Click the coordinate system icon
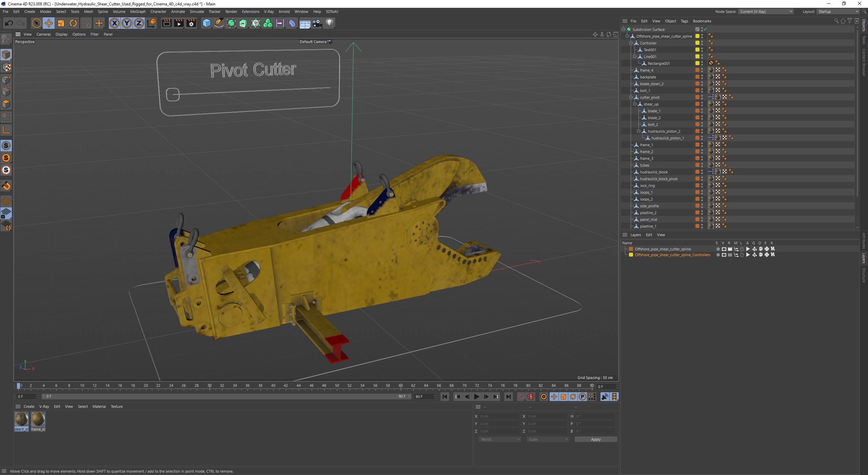Viewport: 868px width, 475px height. 152,23
